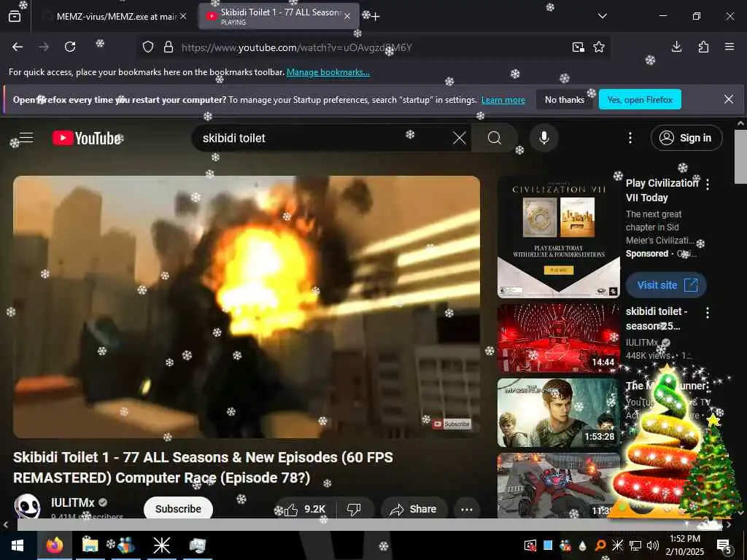Open the Manage bookmarks link
The height and width of the screenshot is (560, 747).
[x=328, y=72]
